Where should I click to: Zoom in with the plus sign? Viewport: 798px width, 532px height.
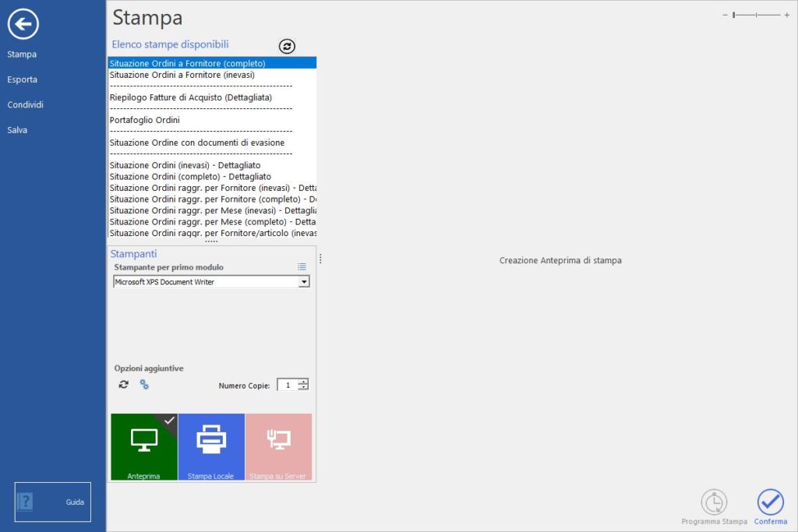pos(787,16)
